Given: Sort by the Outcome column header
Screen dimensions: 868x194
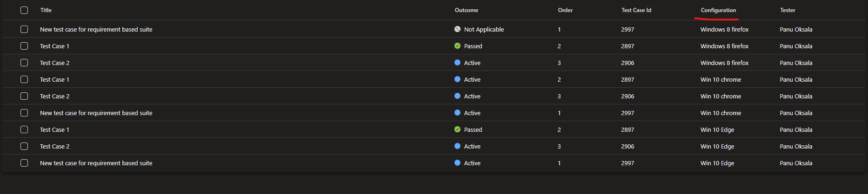Looking at the screenshot, I should coord(466,10).
